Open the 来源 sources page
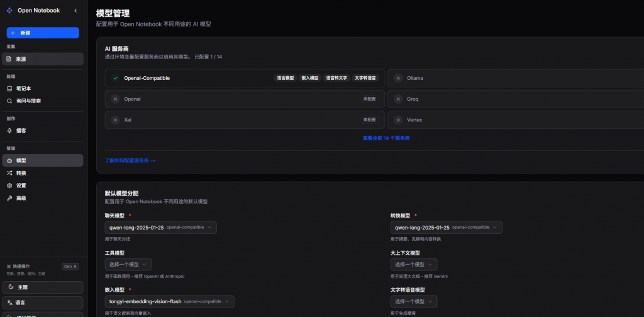 tap(43, 59)
